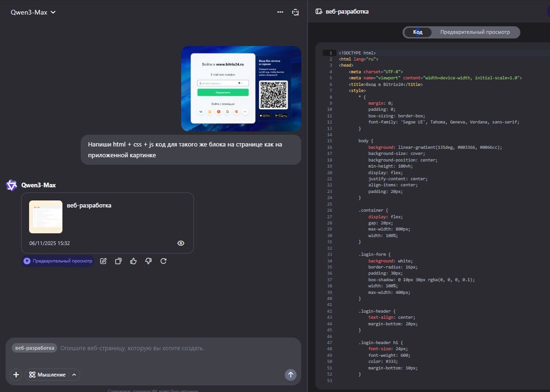Click the Qwen3-Max assistant avatar logo
The width and height of the screenshot is (550, 392).
[x=12, y=185]
